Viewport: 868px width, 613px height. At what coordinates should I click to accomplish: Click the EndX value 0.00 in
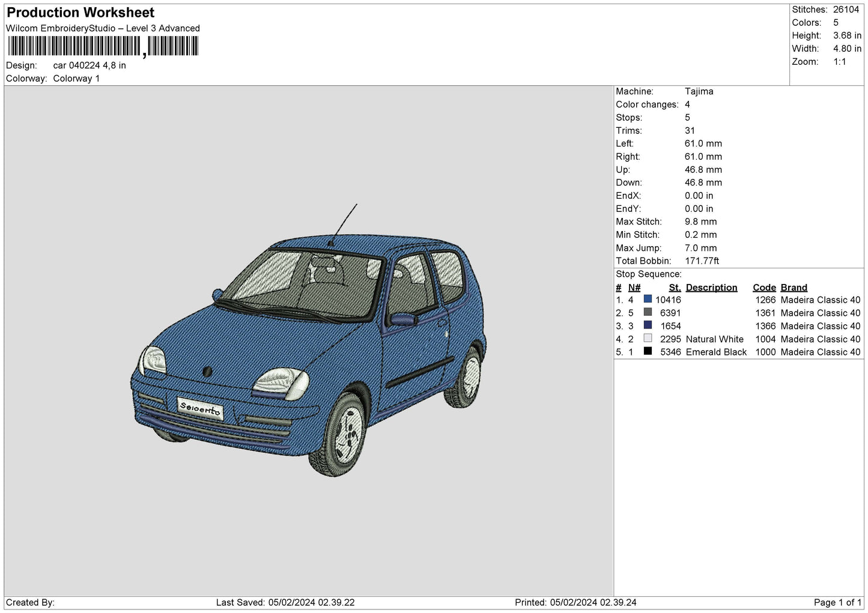tap(699, 196)
